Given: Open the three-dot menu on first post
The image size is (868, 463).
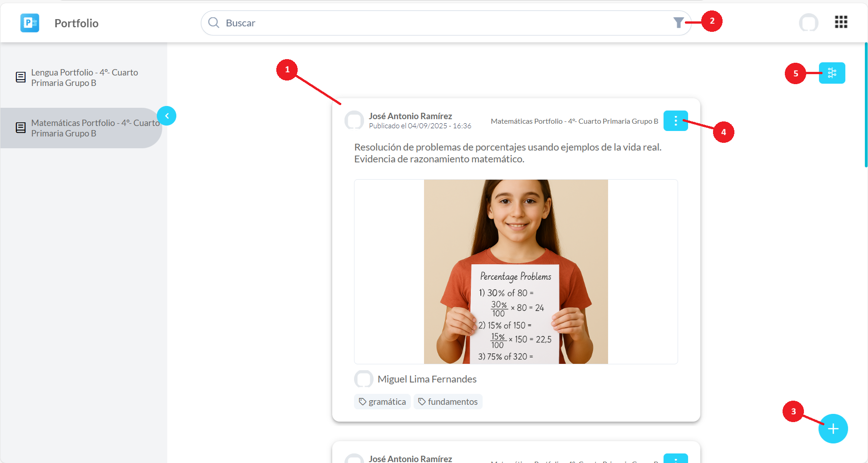Looking at the screenshot, I should point(675,121).
